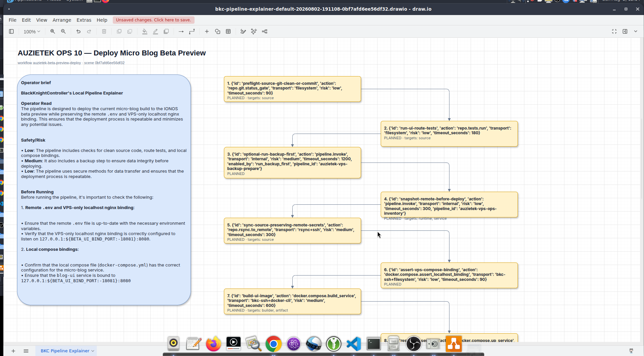The image size is (644, 356).
Task: Toggle the Shadow icon in toolbar
Action: tap(166, 31)
